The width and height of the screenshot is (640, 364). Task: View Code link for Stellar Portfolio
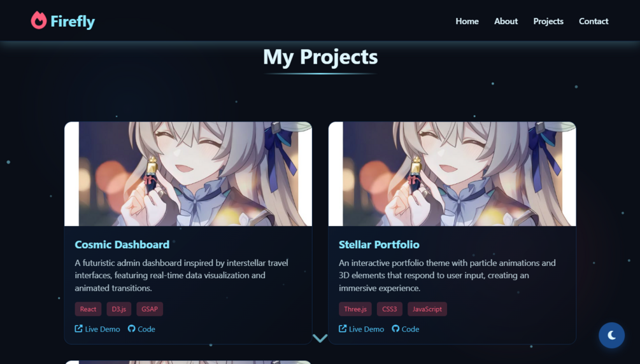[x=405, y=329]
